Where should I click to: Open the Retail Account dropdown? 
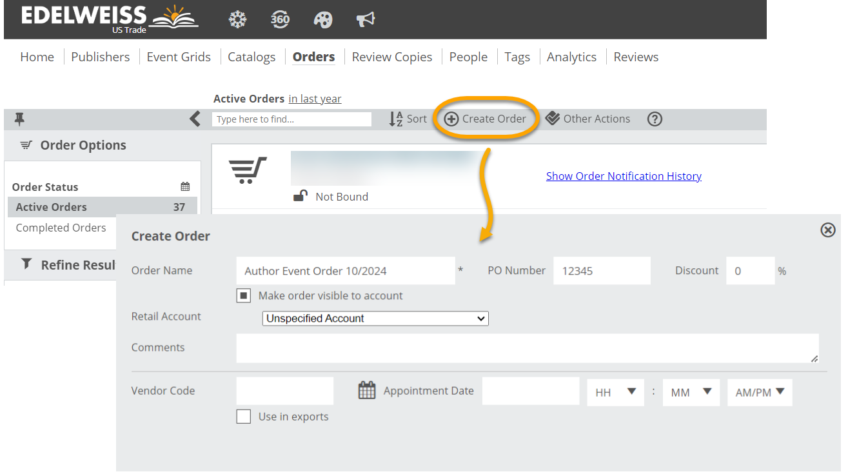tap(375, 319)
